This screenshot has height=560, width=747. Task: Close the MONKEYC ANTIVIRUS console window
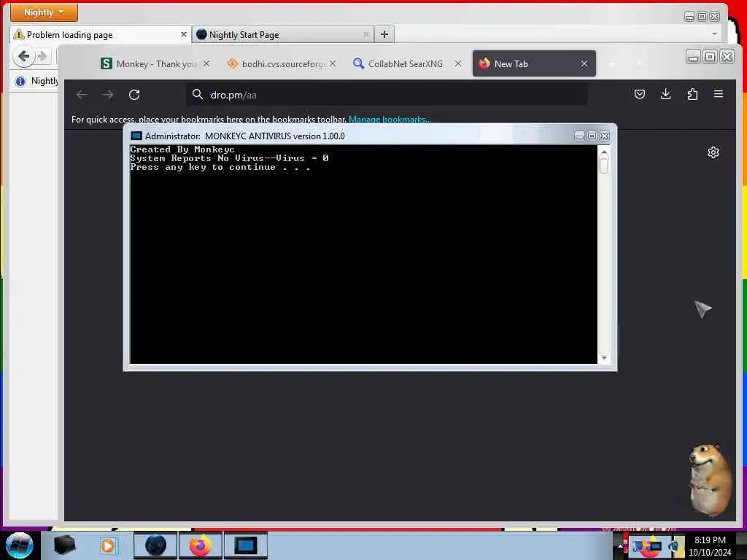[605, 136]
